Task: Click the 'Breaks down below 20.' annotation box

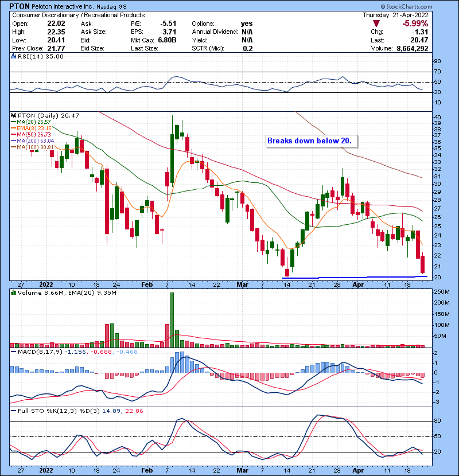Action: [x=312, y=141]
